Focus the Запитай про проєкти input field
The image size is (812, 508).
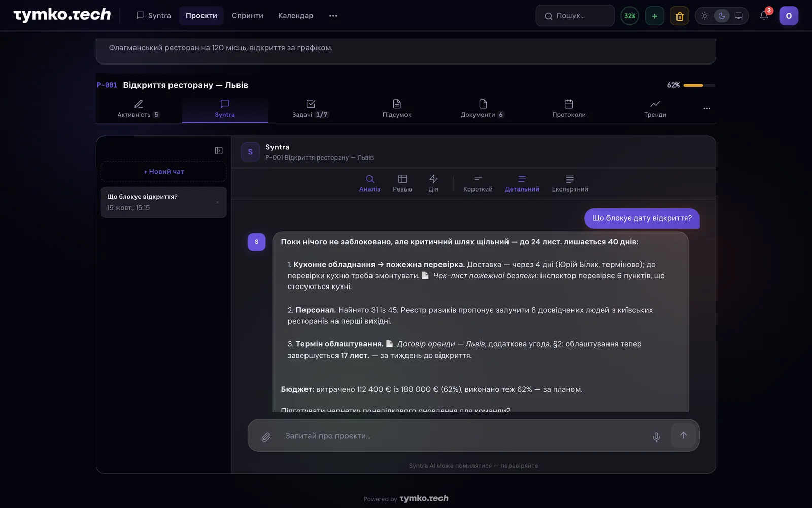click(x=462, y=436)
